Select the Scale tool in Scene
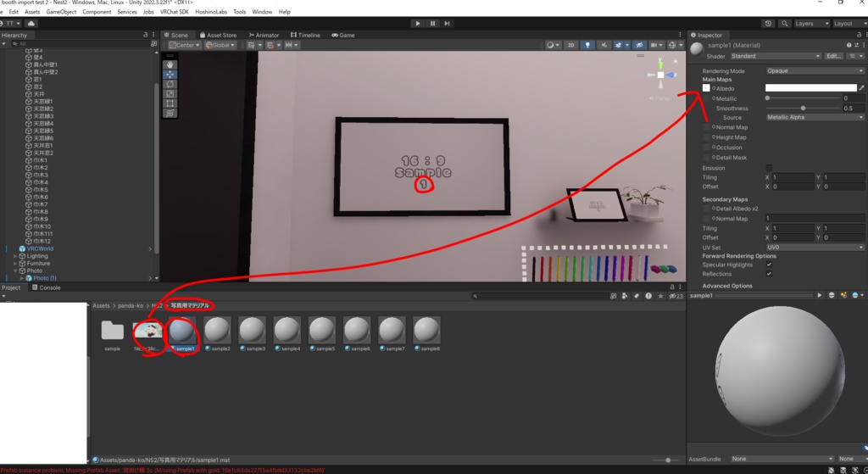 pyautogui.click(x=170, y=93)
